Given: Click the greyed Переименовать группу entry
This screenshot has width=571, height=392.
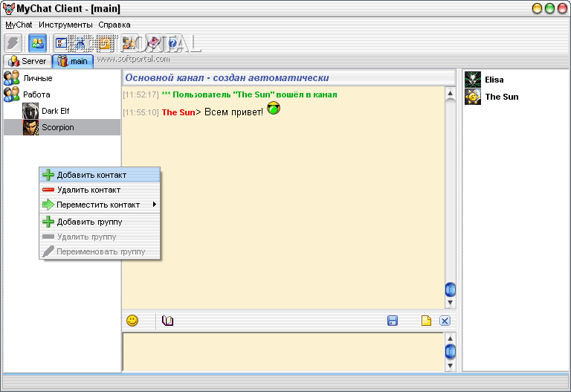Looking at the screenshot, I should click(x=100, y=251).
